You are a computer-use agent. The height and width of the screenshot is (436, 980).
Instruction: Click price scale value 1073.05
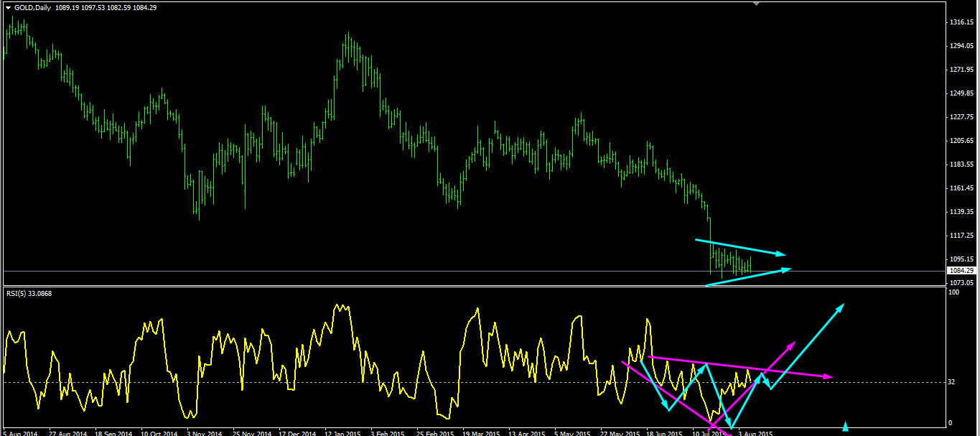pyautogui.click(x=961, y=282)
